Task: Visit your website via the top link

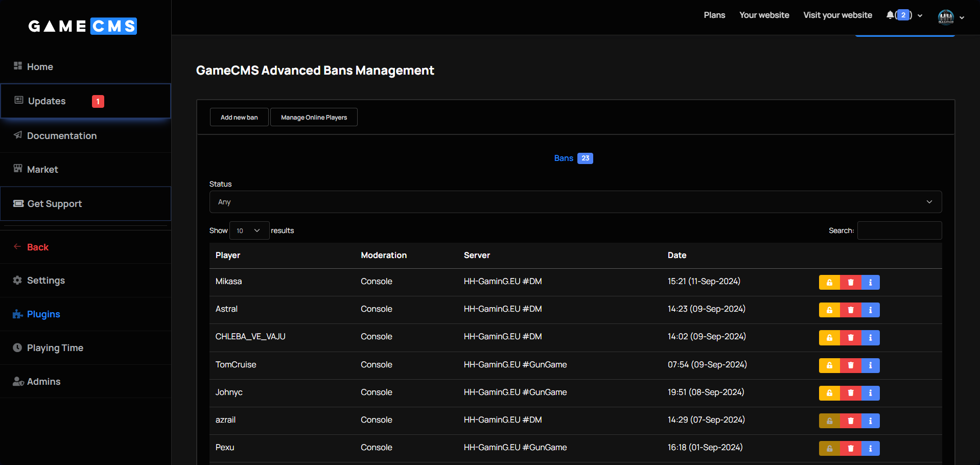Action: coord(837,15)
